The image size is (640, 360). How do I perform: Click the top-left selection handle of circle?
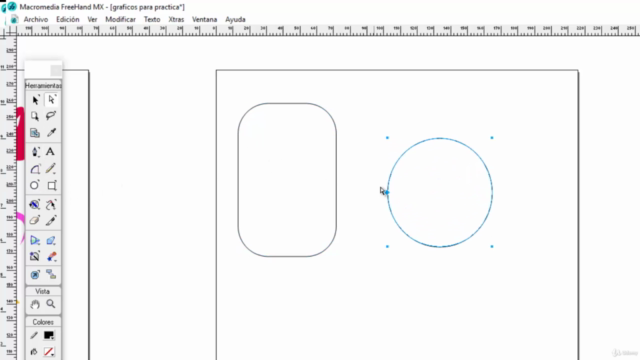tap(387, 138)
